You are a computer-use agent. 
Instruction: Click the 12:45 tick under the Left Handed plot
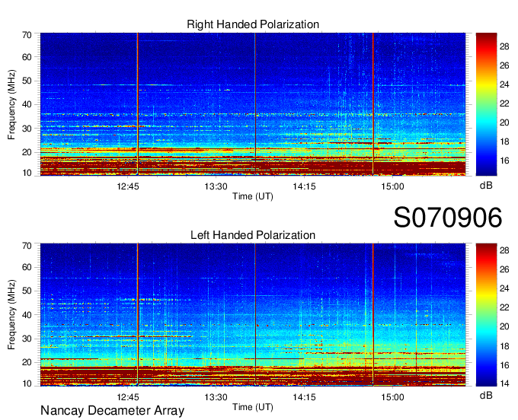[128, 397]
